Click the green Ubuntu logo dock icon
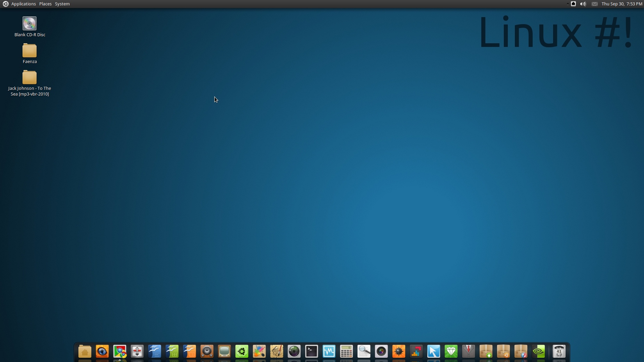644x362 pixels. pos(242,351)
